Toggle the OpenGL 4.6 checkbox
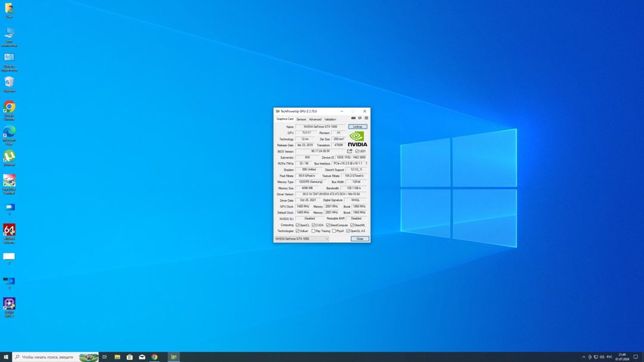The height and width of the screenshot is (362, 644). (348, 231)
